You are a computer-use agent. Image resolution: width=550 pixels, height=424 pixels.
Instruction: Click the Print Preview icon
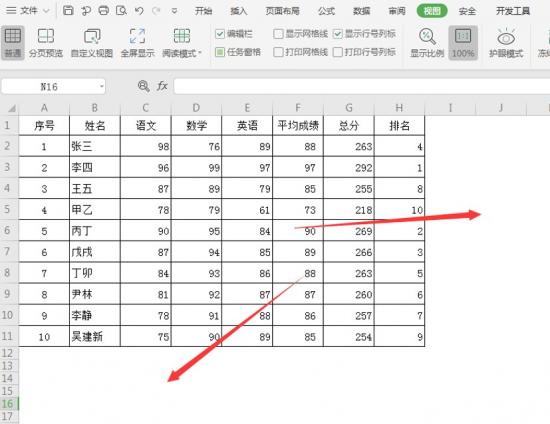pos(121,11)
